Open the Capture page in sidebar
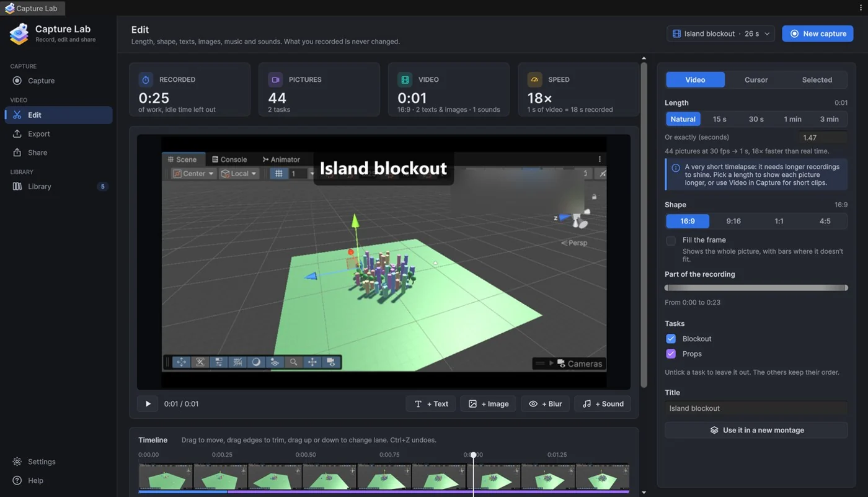 (58, 81)
